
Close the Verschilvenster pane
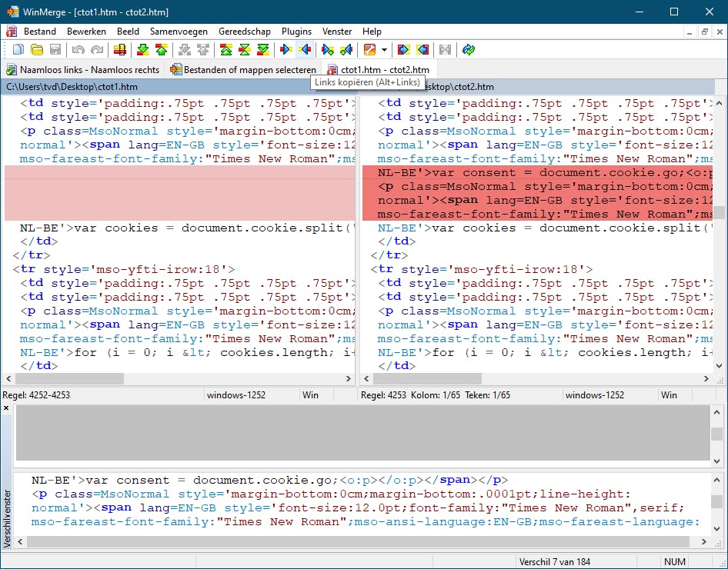tap(7, 408)
